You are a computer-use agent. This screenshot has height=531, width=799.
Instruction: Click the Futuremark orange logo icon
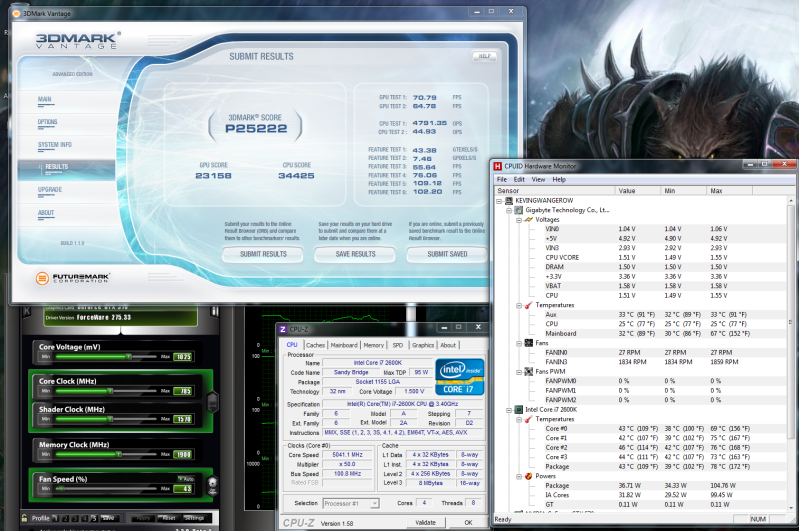click(x=42, y=278)
